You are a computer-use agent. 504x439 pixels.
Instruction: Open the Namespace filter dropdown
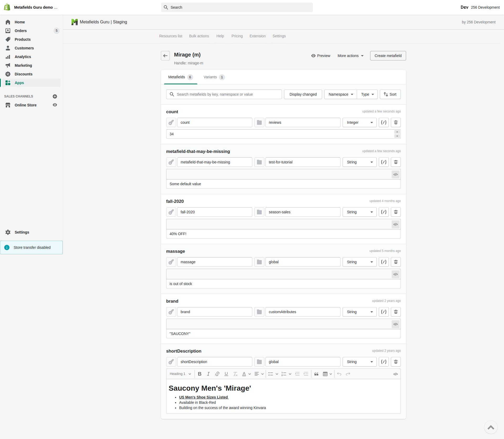click(340, 94)
